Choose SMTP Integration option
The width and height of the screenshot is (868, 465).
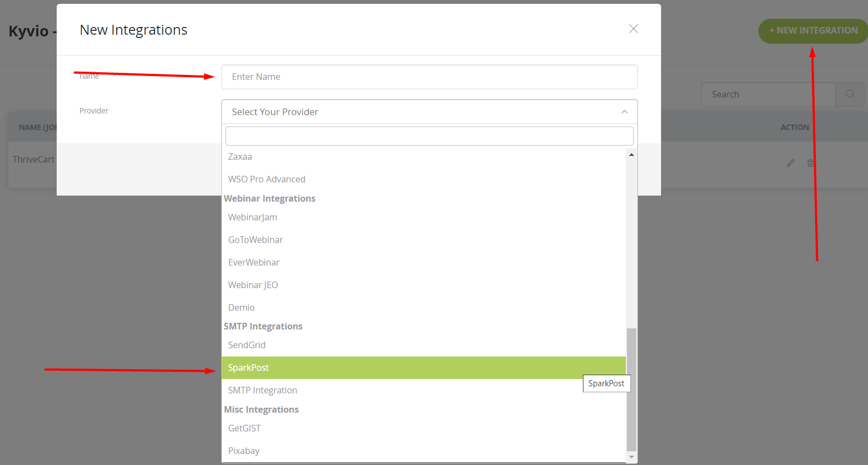(x=423, y=390)
